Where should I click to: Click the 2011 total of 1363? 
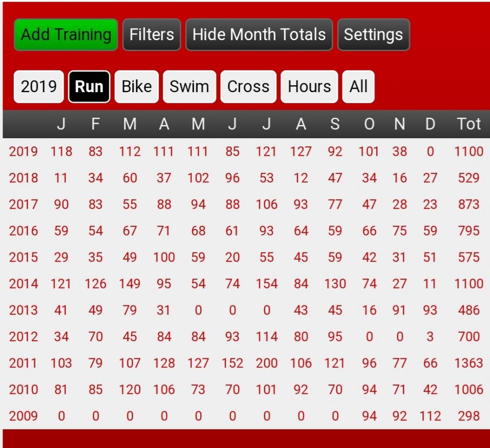tap(468, 363)
